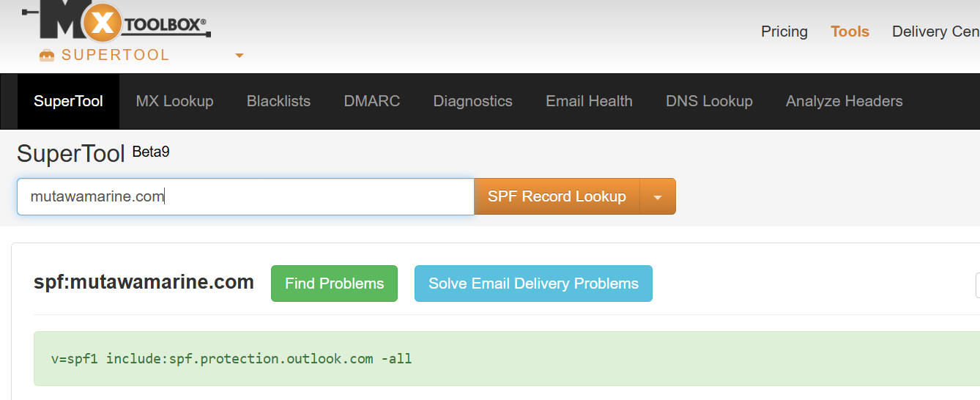Select the SuperTool tab
The width and height of the screenshot is (980, 400).
click(x=68, y=101)
